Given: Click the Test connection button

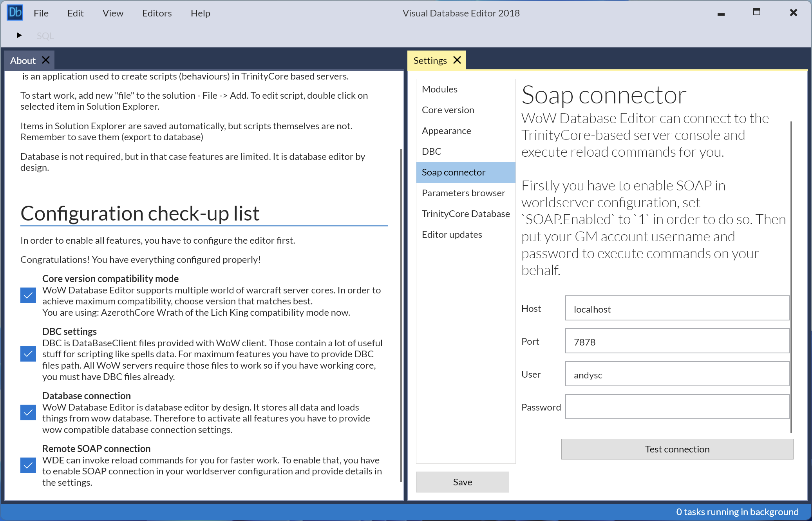Looking at the screenshot, I should tap(676, 449).
